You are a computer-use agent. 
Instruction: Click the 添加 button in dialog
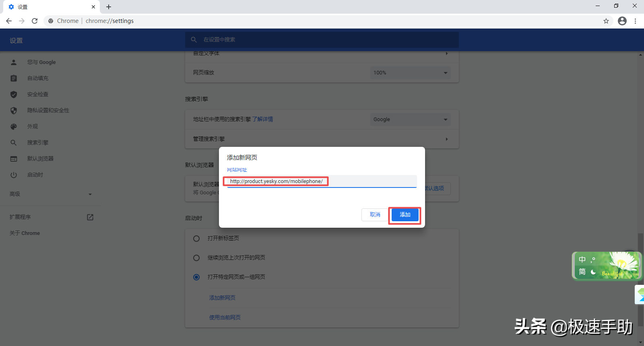point(405,215)
